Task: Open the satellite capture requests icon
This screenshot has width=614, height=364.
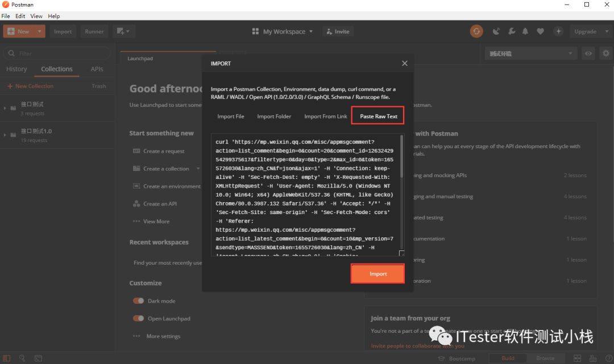Action: pos(496,31)
